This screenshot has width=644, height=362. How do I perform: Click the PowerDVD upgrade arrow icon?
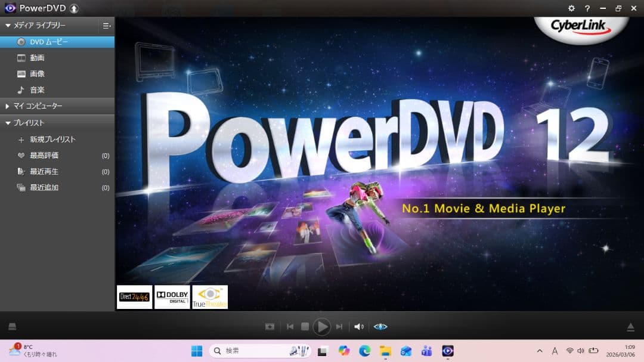tap(74, 8)
